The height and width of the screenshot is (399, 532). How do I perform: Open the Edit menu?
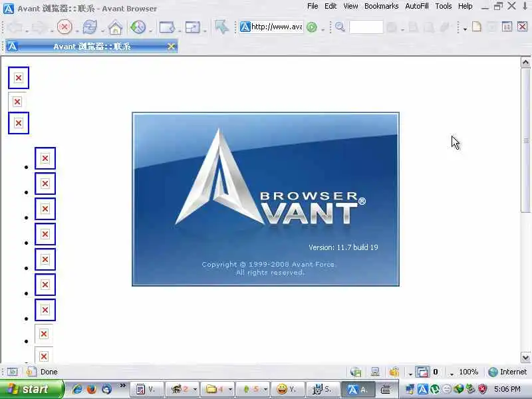pos(331,6)
